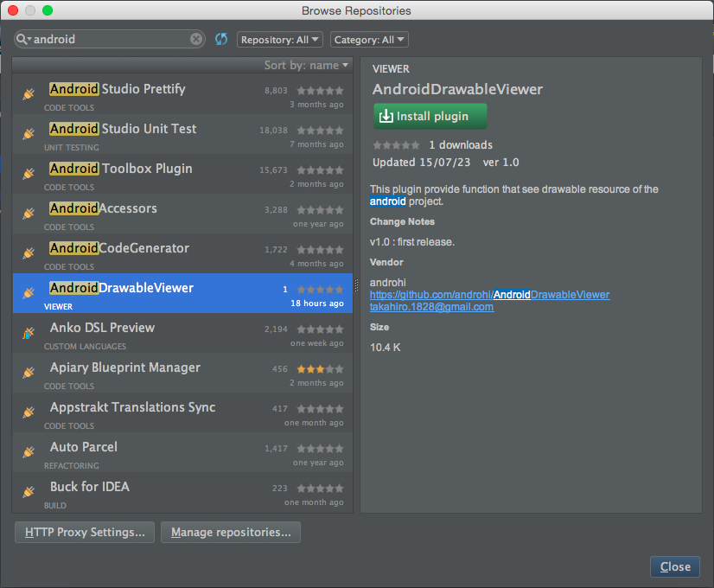This screenshot has width=714, height=588.
Task: Click the star rating in the plugin details
Action: pyautogui.click(x=396, y=145)
